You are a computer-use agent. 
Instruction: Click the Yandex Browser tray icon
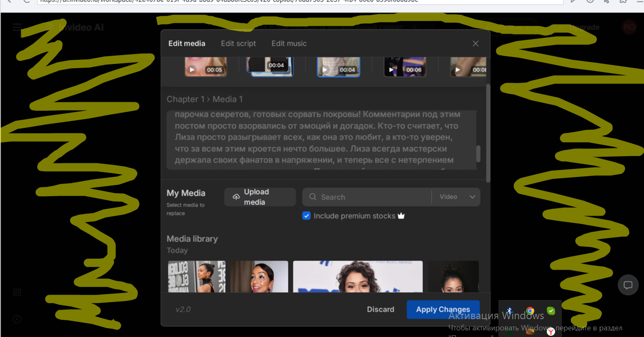tap(551, 332)
